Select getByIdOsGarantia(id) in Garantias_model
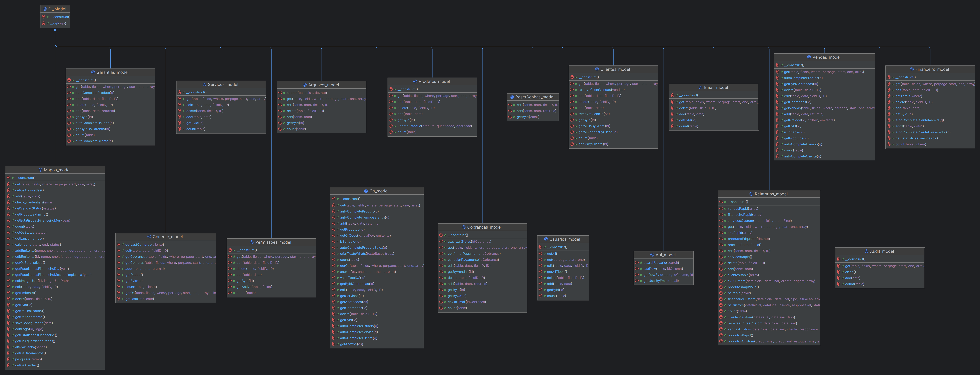 tap(93, 129)
